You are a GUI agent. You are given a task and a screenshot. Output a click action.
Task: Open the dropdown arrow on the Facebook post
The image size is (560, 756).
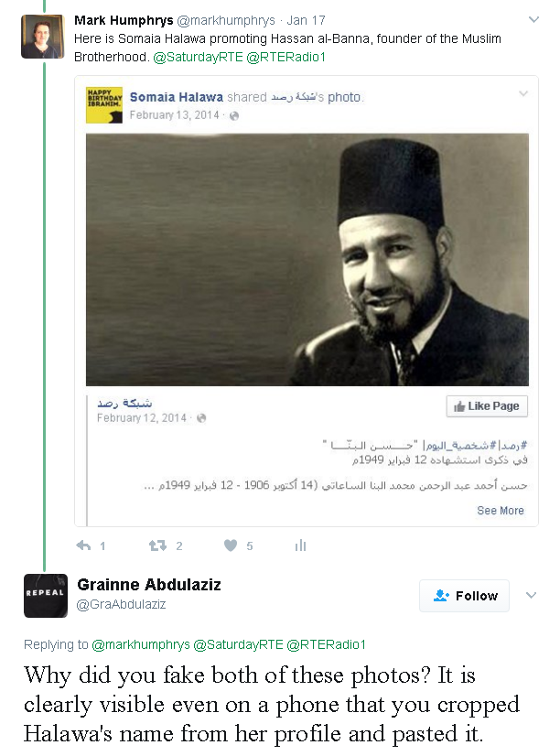(x=523, y=93)
